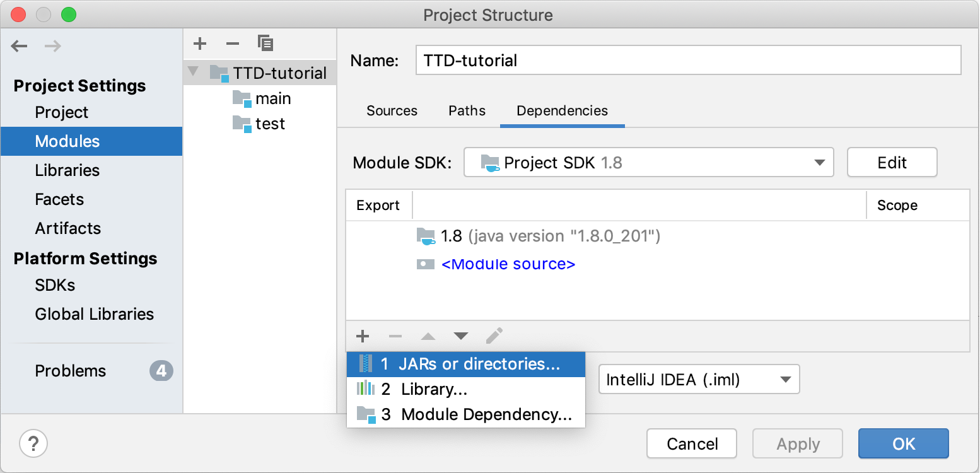The image size is (980, 473).
Task: Add a new module with the plus icon
Action: tap(200, 44)
